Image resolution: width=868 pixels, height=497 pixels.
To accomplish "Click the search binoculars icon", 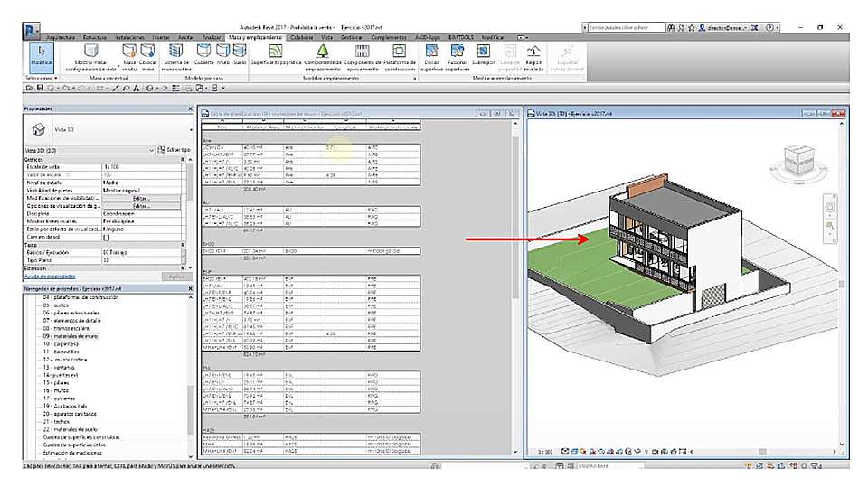I will [671, 27].
